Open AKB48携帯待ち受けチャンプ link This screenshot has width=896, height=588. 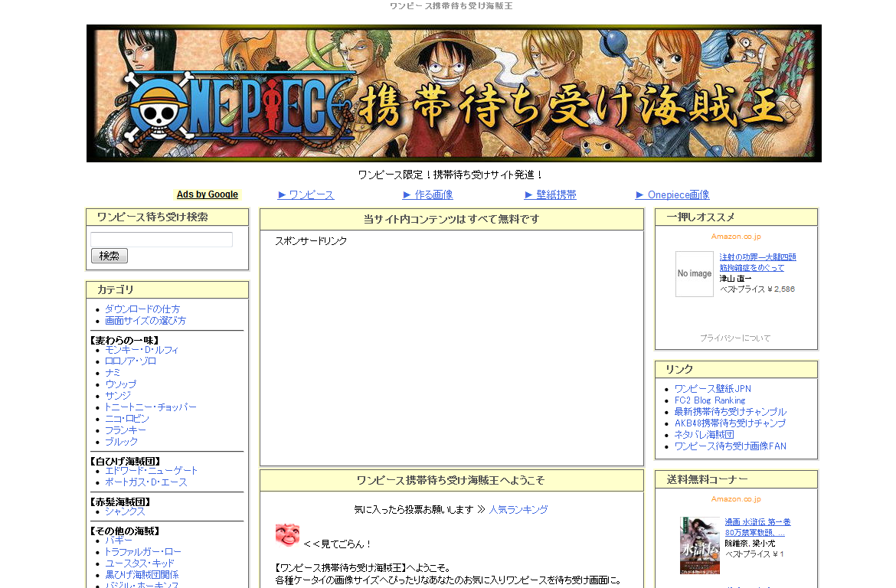tap(730, 423)
